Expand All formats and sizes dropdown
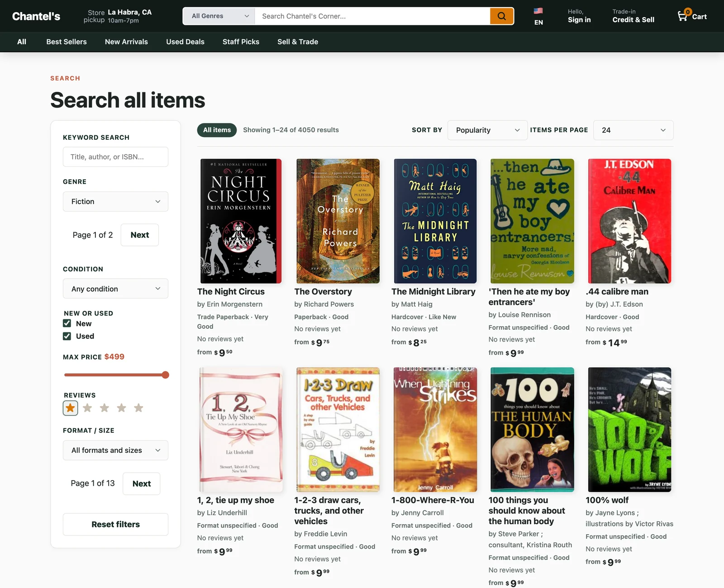 [x=115, y=450]
